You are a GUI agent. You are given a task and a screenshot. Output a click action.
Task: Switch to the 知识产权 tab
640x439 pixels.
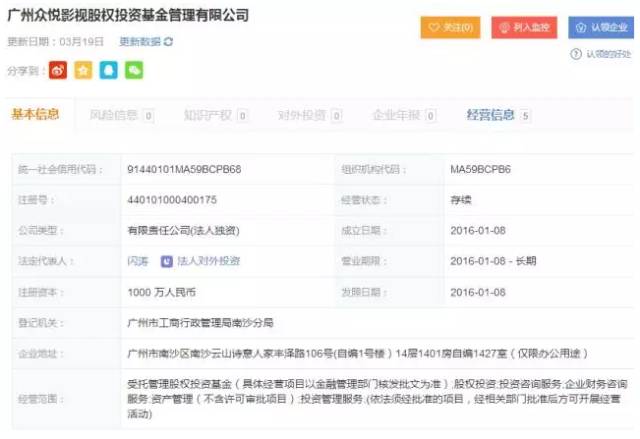point(208,116)
